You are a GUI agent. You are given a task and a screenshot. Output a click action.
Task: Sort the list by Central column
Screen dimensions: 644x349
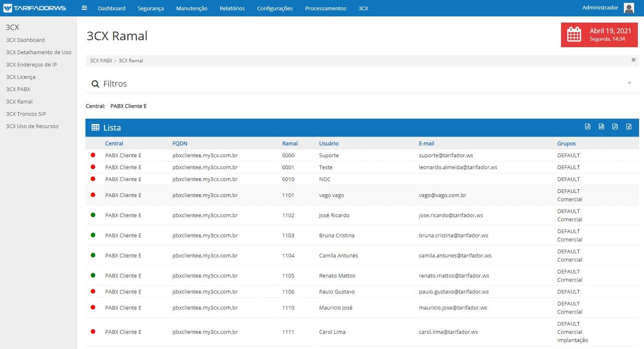click(x=114, y=143)
